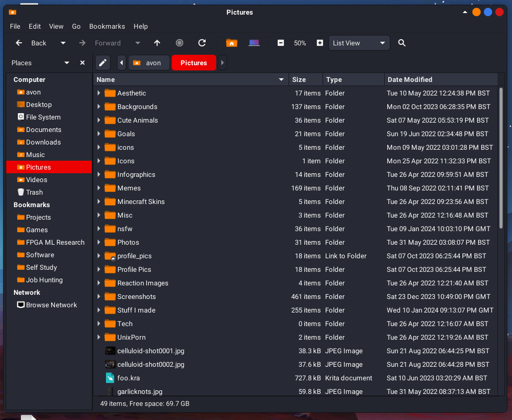Click the Back button

click(x=32, y=43)
